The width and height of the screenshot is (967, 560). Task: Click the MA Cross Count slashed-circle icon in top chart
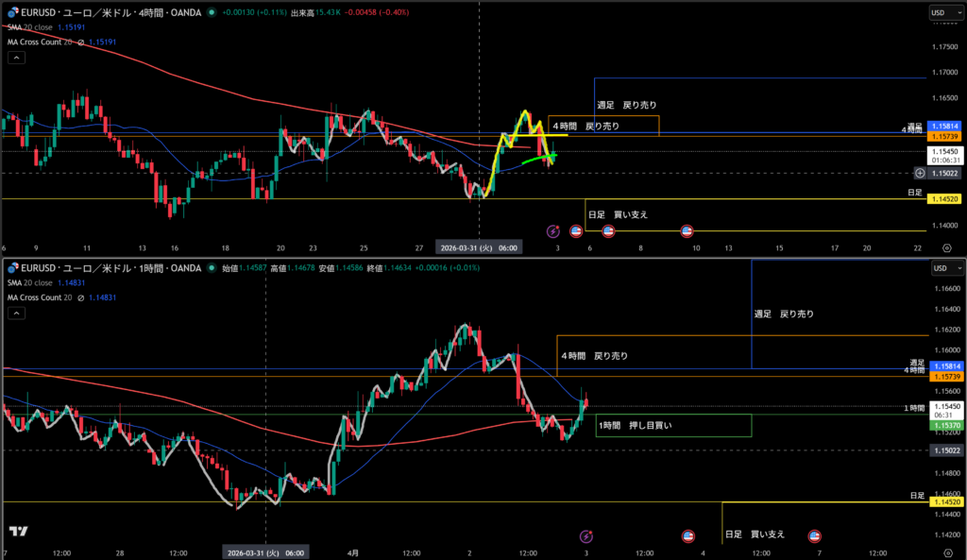[79, 42]
